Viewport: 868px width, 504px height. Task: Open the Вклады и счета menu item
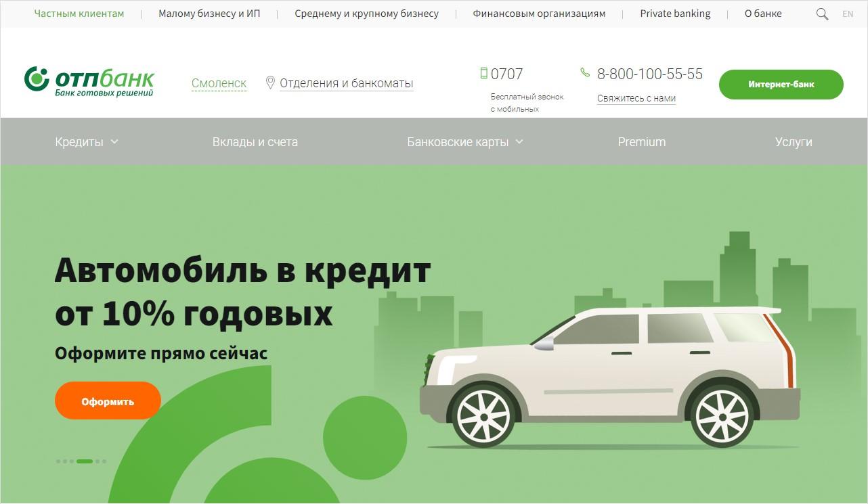[255, 142]
